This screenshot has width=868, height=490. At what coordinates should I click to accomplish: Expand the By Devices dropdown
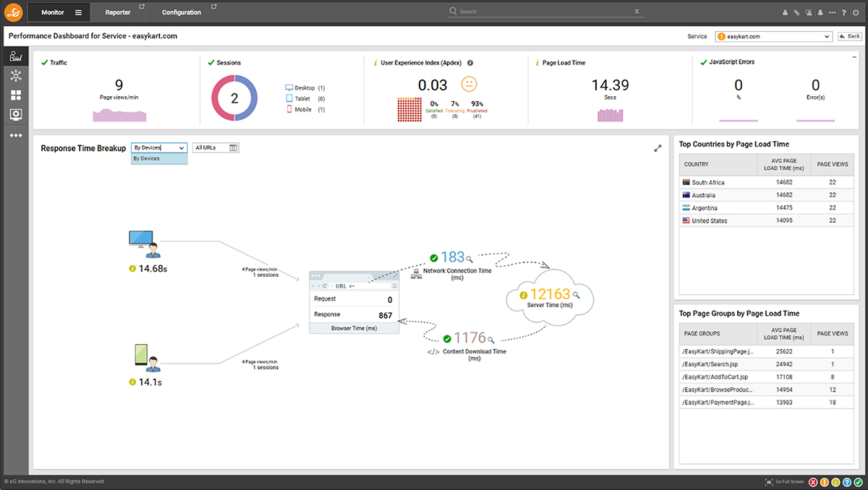click(x=159, y=147)
